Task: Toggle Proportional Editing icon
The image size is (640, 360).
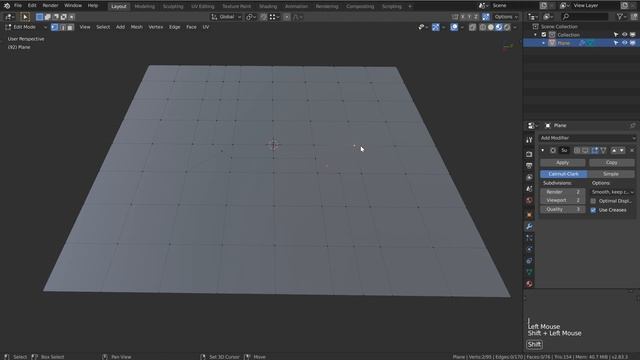Action: point(287,17)
